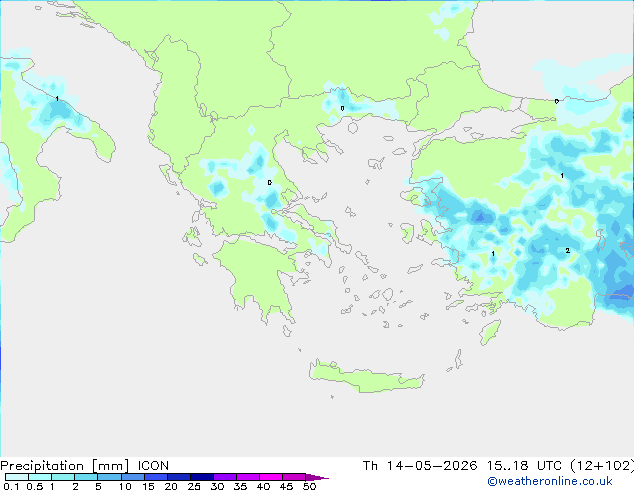634x490 pixels.
Task: Pick the dark navy swatch between 25 and 30
Action: click(202, 477)
